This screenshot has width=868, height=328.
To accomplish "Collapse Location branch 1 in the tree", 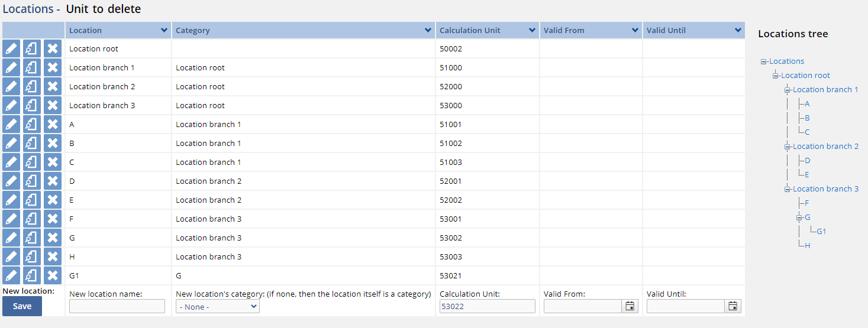I will click(787, 90).
